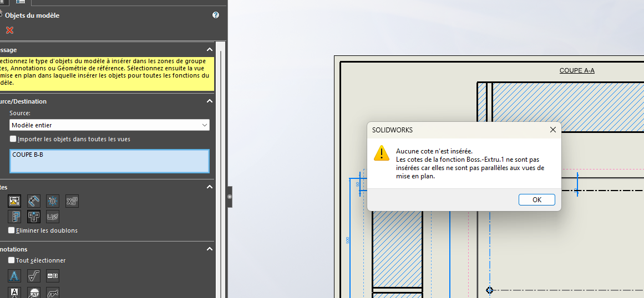Check "Tout sélectionner" under Annotations
The width and height of the screenshot is (644, 298).
pyautogui.click(x=12, y=260)
